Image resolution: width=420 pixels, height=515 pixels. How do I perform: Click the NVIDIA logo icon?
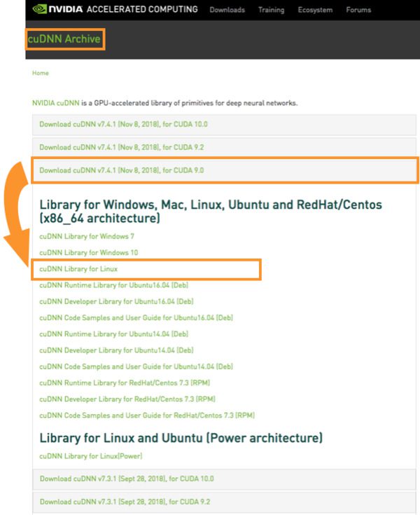(40, 9)
